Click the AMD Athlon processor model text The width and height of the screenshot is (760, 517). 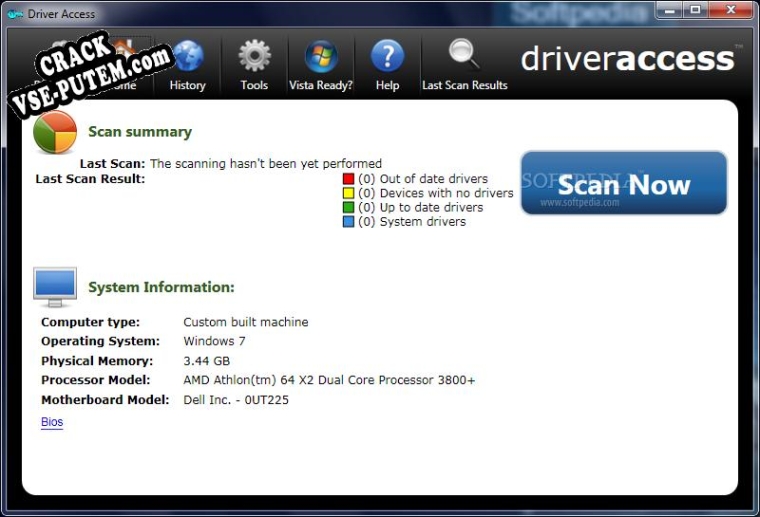pos(329,380)
